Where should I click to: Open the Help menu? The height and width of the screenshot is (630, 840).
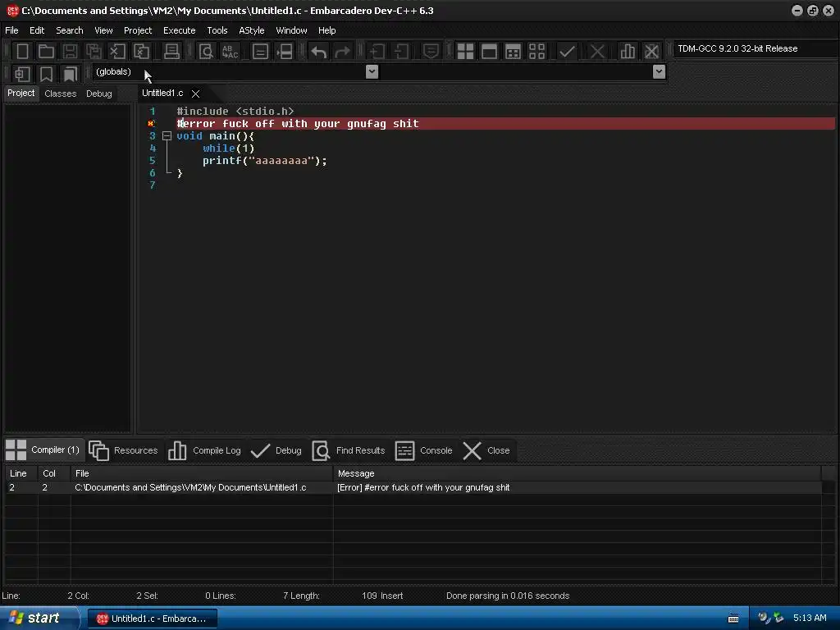tap(326, 30)
